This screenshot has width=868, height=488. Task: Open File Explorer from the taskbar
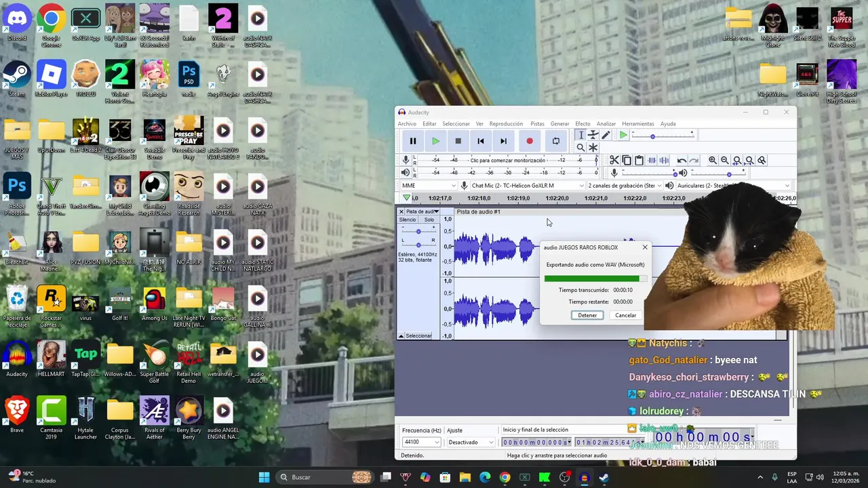pos(465,477)
